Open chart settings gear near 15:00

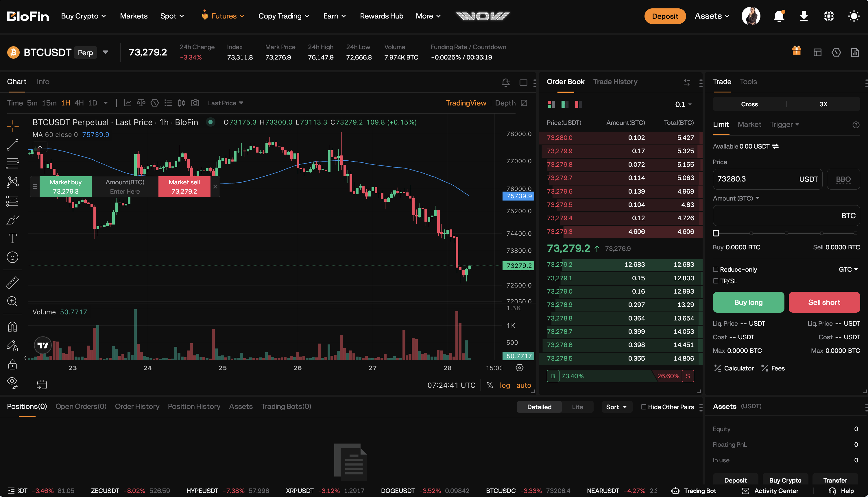(x=519, y=368)
